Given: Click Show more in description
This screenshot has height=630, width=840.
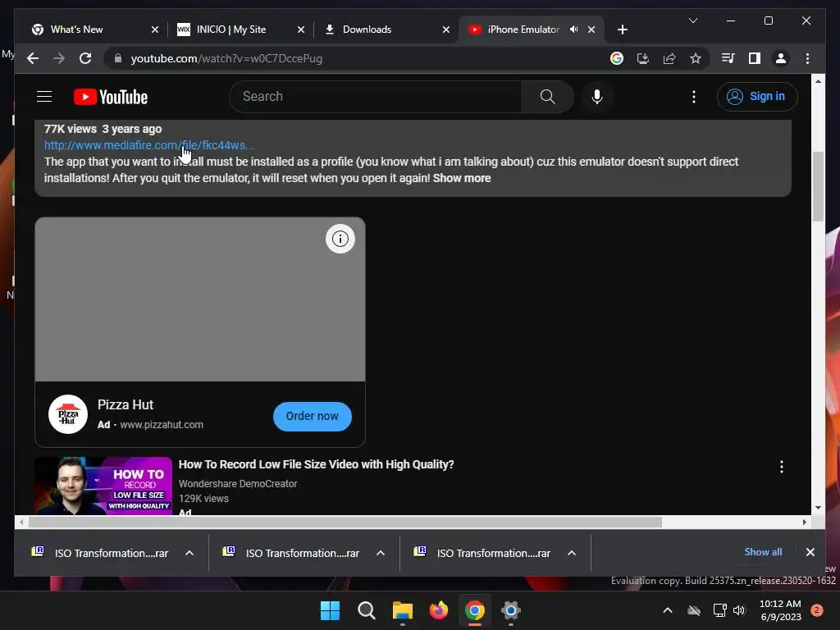Looking at the screenshot, I should coord(462,178).
